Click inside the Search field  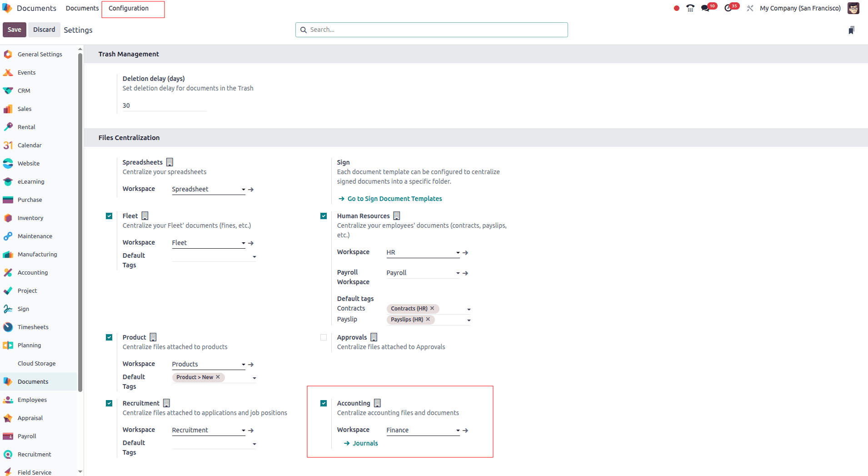[431, 30]
